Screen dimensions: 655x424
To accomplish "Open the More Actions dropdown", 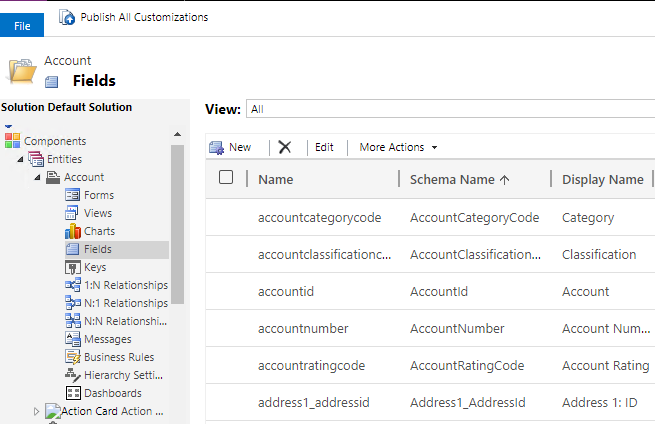I will pyautogui.click(x=398, y=147).
